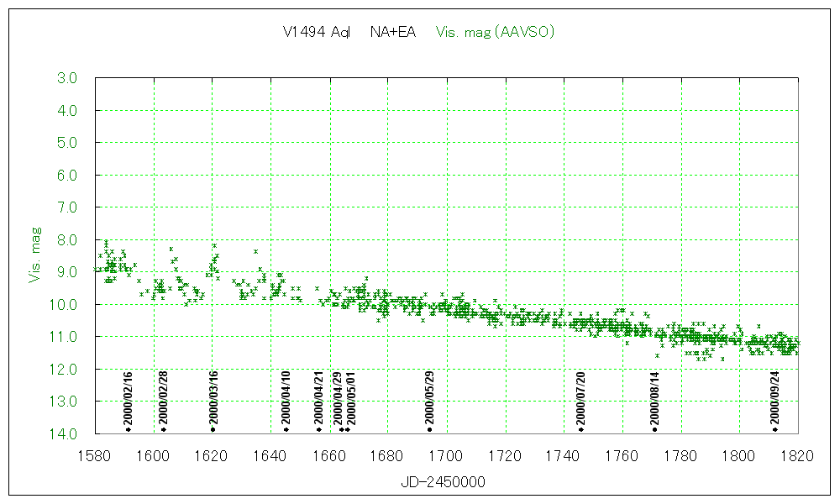
Task: Pick the 2000/04/10 date marker
Action: click(x=286, y=400)
